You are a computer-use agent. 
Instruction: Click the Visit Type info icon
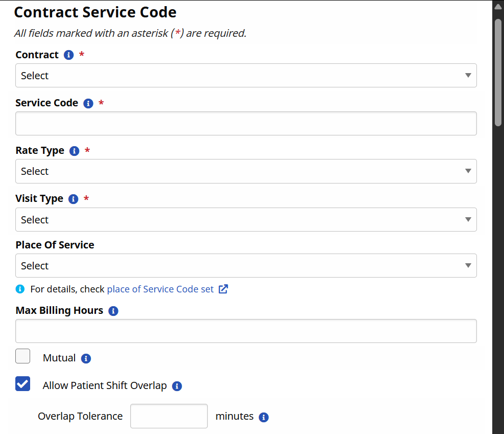[x=74, y=199]
